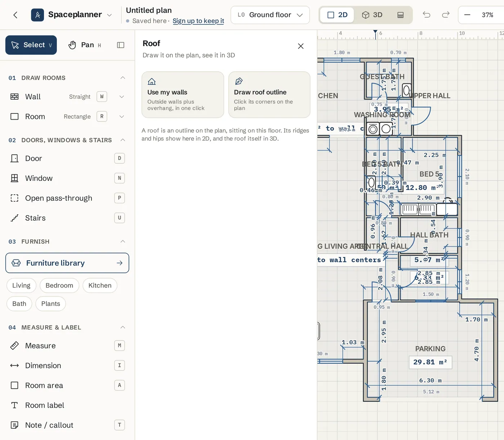Switch to 2D view
504x440 pixels.
(x=337, y=15)
